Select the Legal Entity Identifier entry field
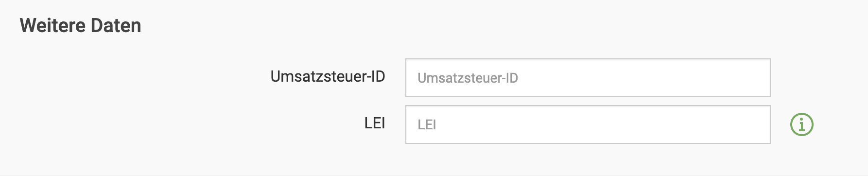Screen dimensions: 868x176 [588, 124]
